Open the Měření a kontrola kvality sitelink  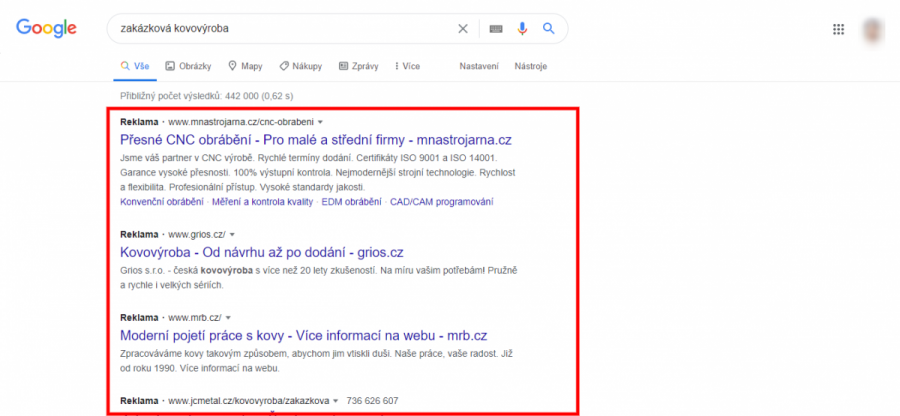[262, 202]
